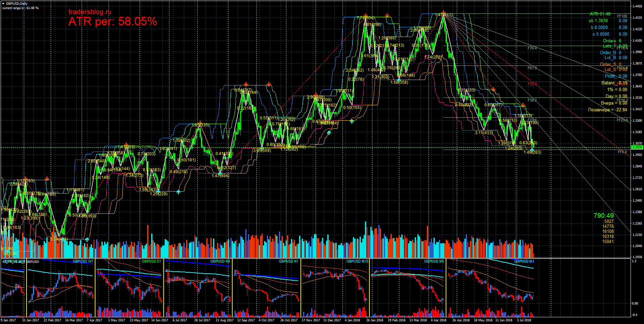
Task: Select the '1 May 2017' date on time axis
Action: [117, 320]
